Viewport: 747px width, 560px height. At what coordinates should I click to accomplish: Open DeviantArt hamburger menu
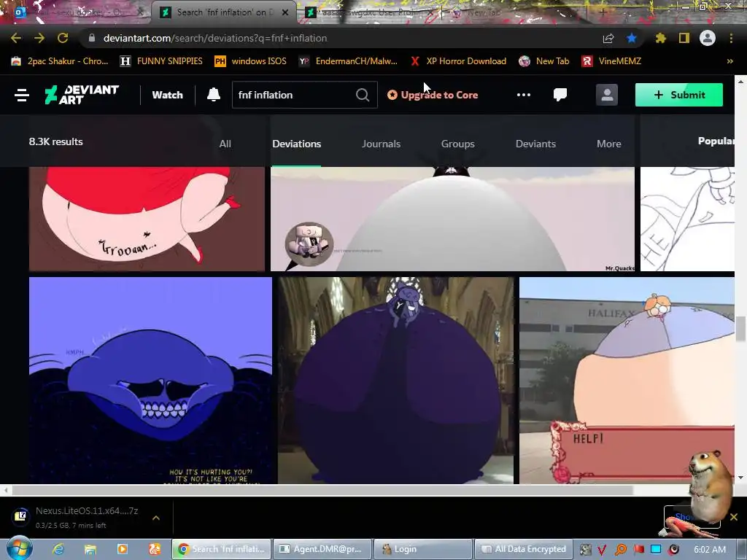point(22,95)
